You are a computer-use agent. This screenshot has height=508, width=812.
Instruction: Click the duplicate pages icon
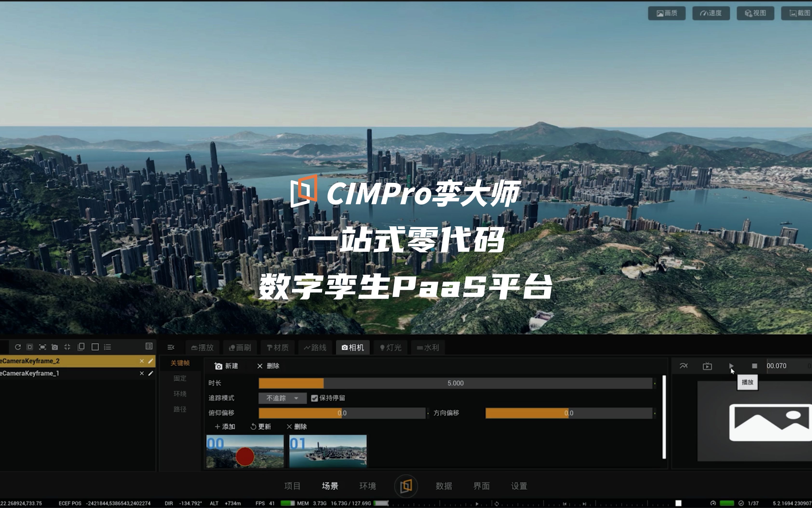pyautogui.click(x=81, y=347)
